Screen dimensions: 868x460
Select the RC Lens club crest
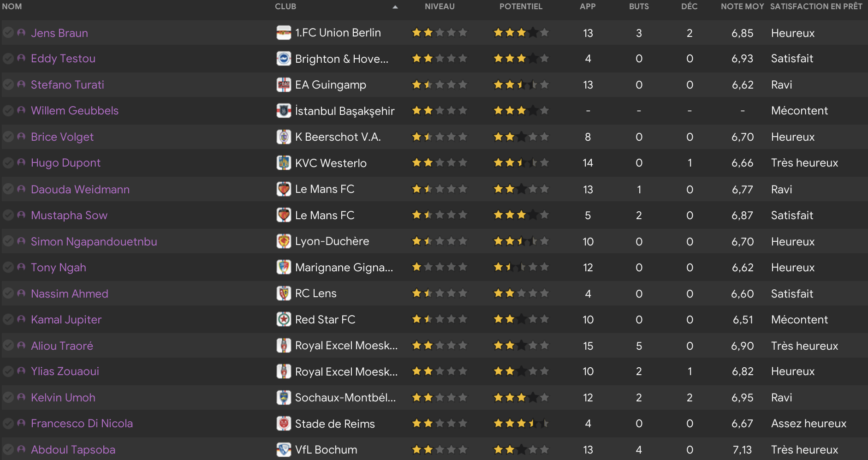[284, 293]
